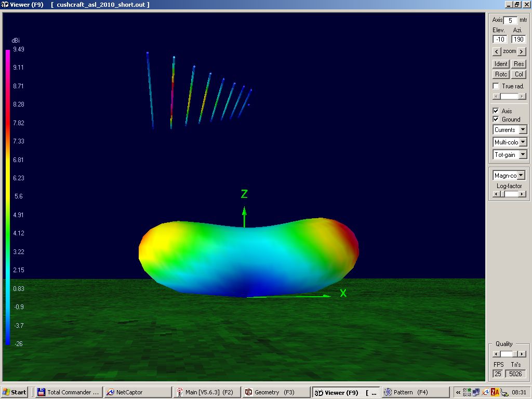This screenshot has height=399, width=532.
Task: Disable the Ground checkbox
Action: pyautogui.click(x=496, y=119)
